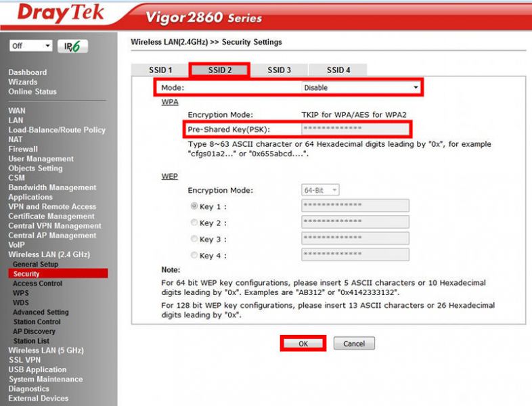Open Diagnostics menu in sidebar

pyautogui.click(x=29, y=388)
